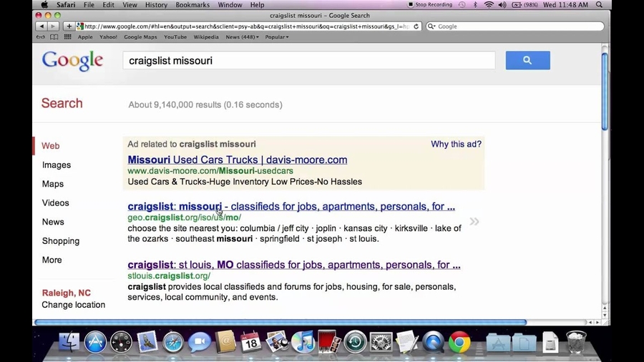Open the Window menu
This screenshot has width=644, height=362.
pos(230,5)
